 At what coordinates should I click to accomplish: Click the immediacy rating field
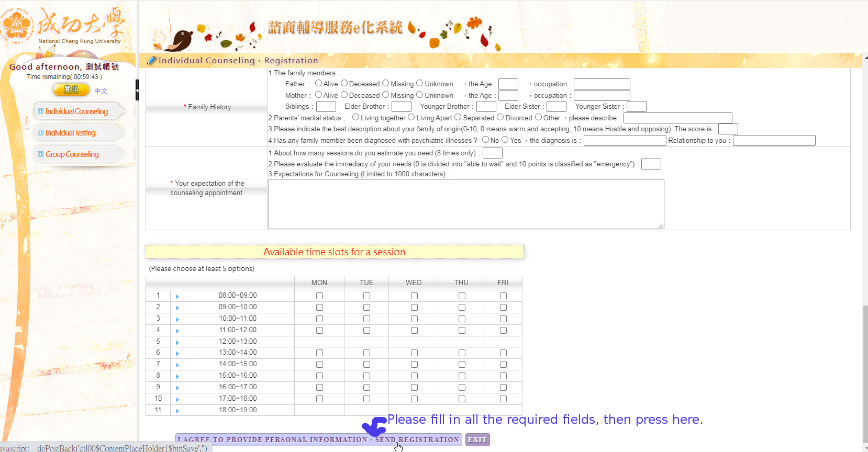651,164
